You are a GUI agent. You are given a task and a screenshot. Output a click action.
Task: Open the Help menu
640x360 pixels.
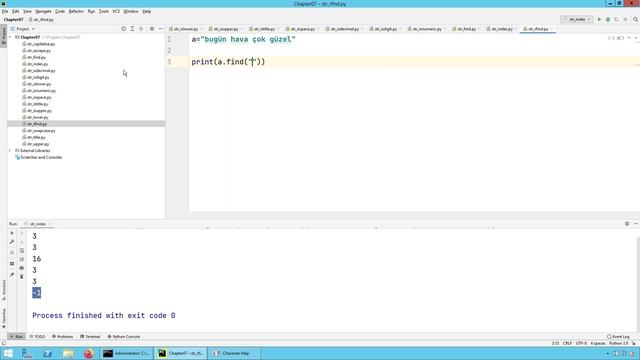click(147, 11)
